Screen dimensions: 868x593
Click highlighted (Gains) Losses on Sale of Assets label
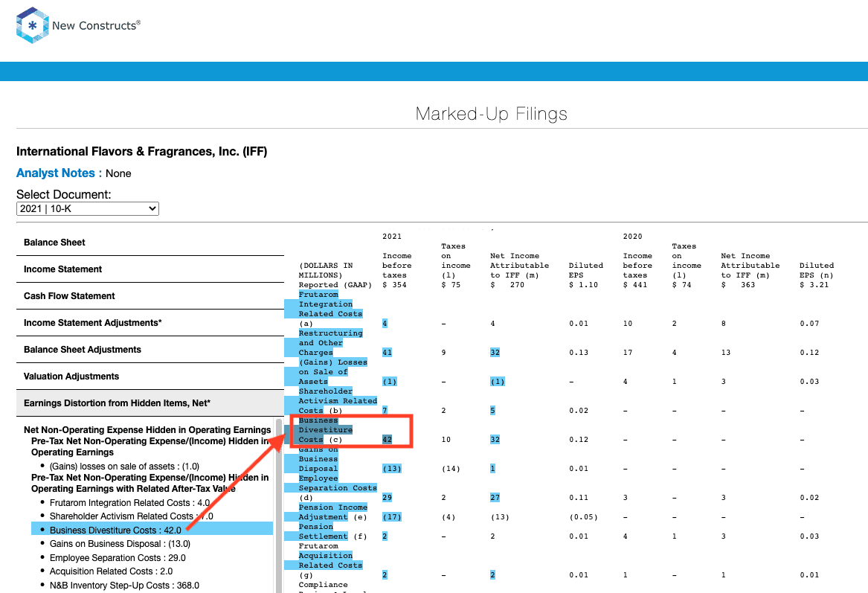332,371
